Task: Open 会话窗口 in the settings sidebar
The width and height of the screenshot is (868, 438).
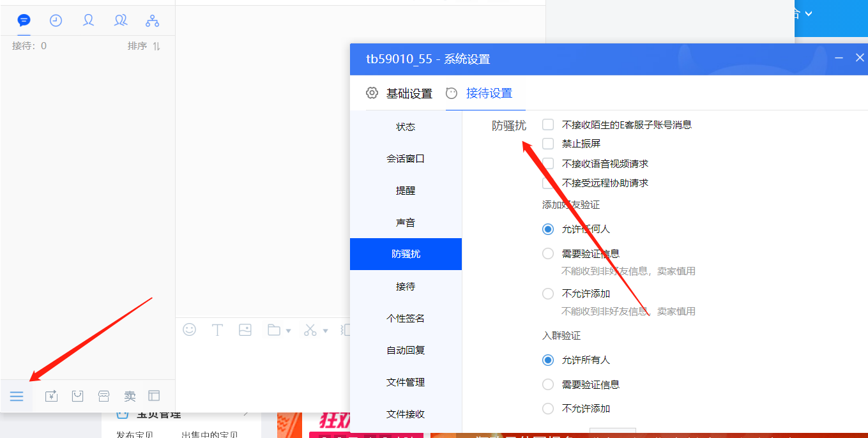Action: [x=406, y=158]
